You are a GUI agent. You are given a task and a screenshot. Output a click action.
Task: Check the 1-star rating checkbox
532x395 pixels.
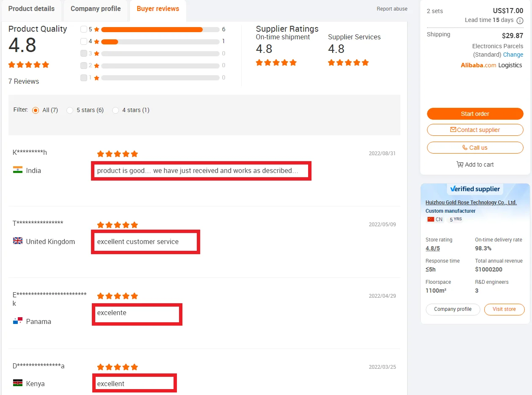click(84, 77)
